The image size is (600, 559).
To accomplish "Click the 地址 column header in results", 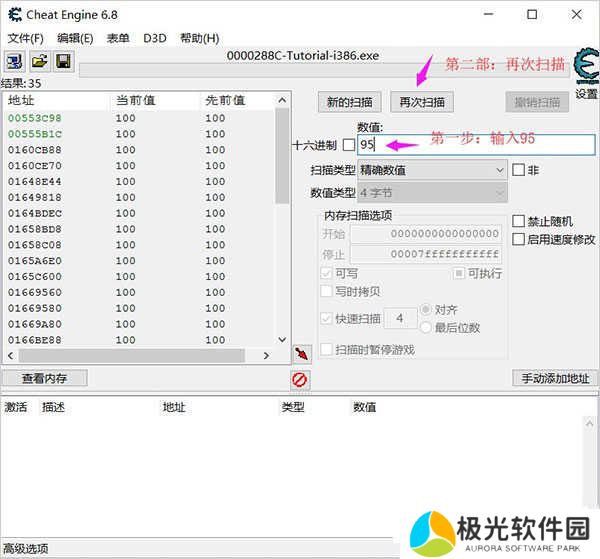I will (x=21, y=101).
